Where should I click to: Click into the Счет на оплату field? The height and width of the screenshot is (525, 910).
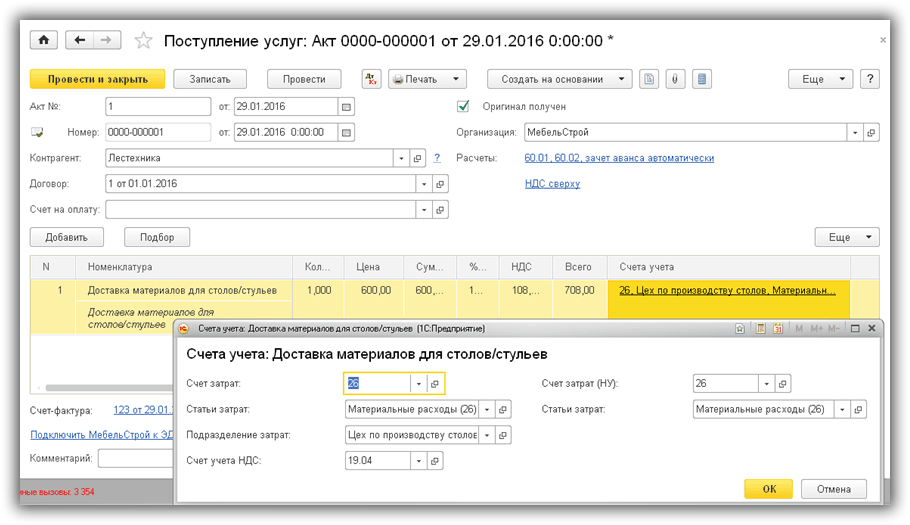coord(260,210)
